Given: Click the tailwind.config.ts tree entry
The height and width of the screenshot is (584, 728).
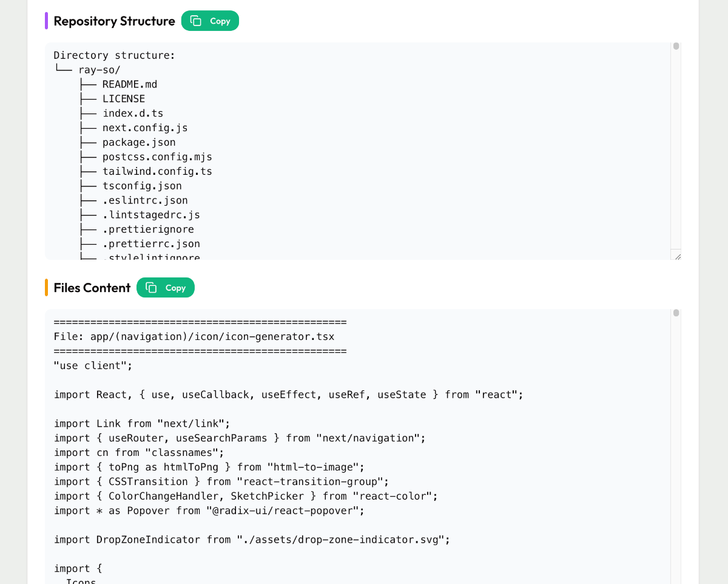Looking at the screenshot, I should [157, 172].
